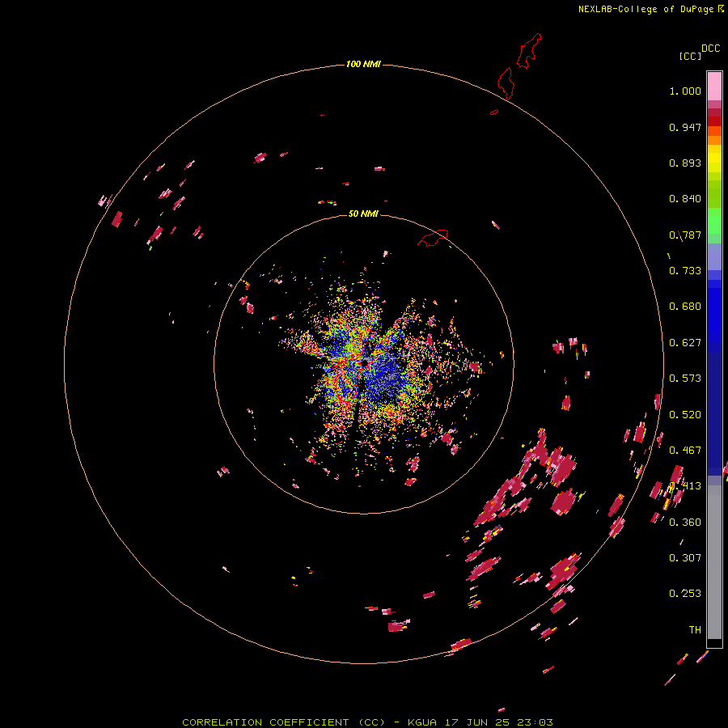This screenshot has width=728, height=728.
Task: Select the 0.573 scale value
Action: click(x=685, y=379)
